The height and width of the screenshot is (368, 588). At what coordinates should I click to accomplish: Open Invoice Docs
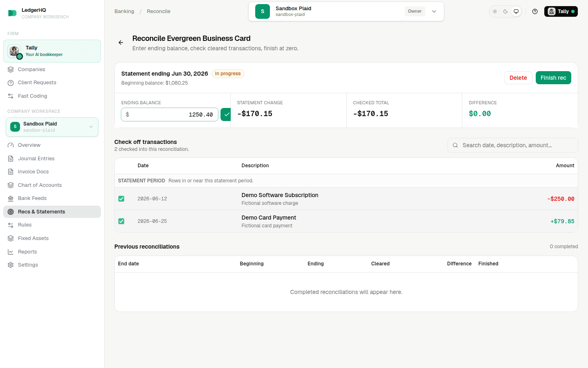[x=52, y=172]
